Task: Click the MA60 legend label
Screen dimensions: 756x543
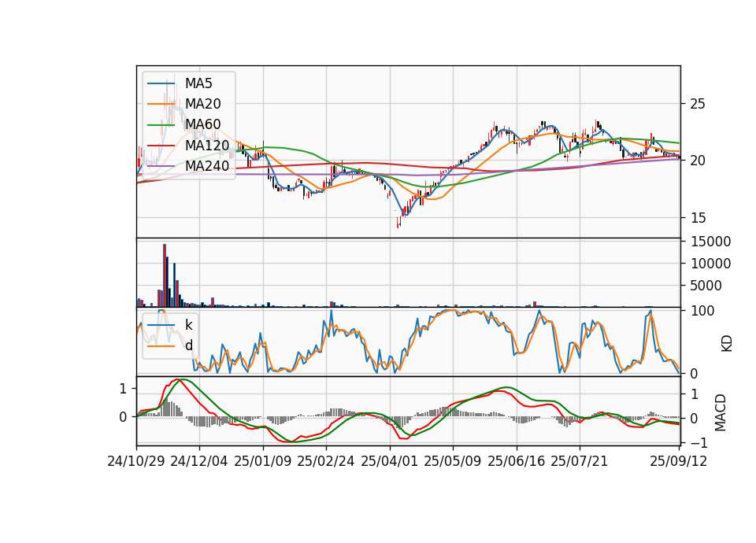Action: (202, 124)
